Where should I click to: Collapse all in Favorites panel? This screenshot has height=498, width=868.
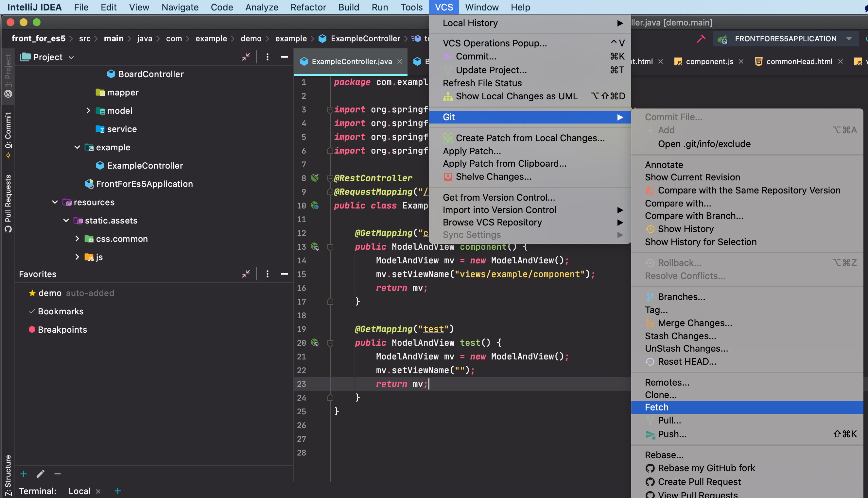click(x=246, y=274)
